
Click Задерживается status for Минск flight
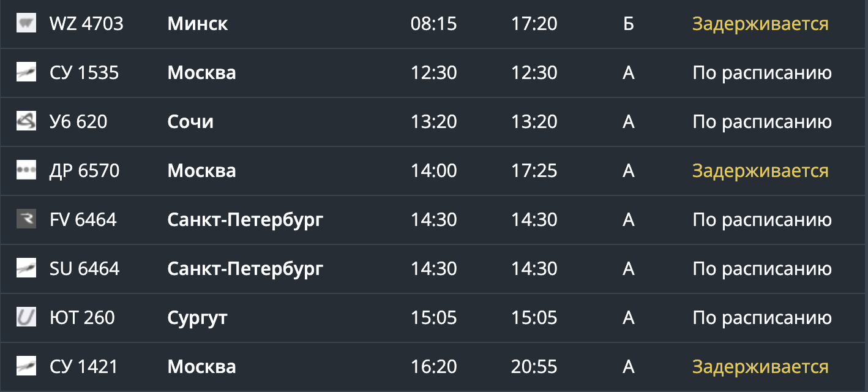coord(760,24)
